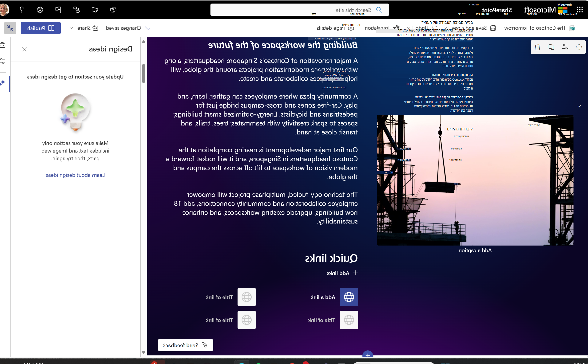
Task: Duplicate the section with copy icon
Action: click(x=551, y=47)
